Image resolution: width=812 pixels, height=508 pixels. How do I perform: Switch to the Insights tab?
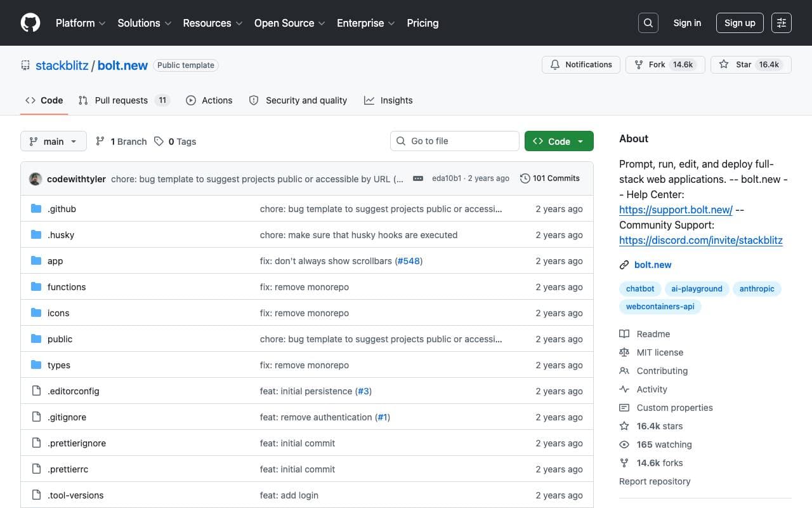388,100
